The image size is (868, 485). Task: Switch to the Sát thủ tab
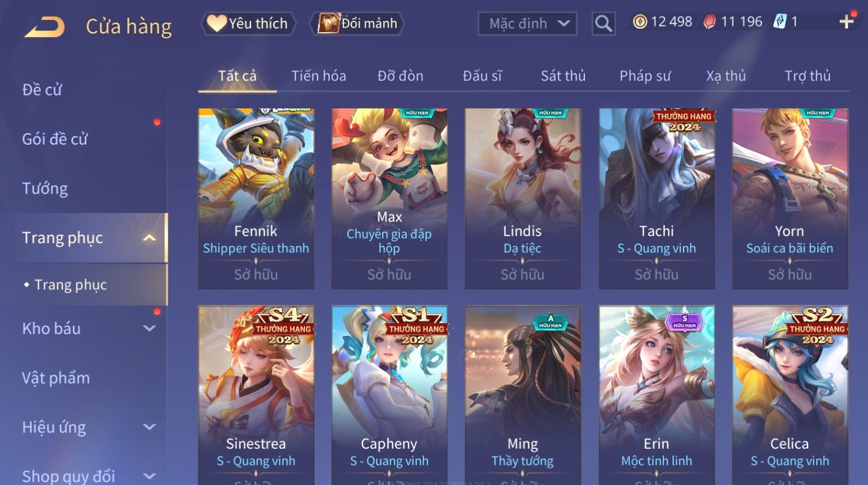pyautogui.click(x=563, y=76)
